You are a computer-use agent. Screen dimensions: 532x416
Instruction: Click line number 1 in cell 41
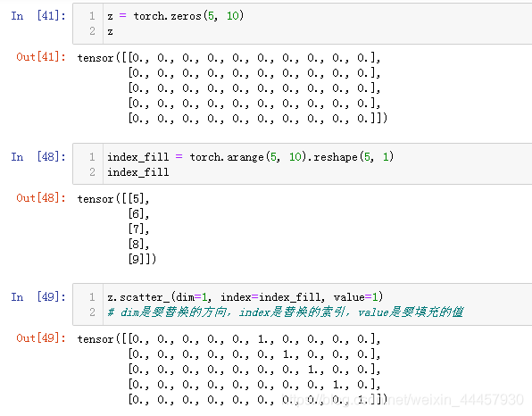pos(92,16)
